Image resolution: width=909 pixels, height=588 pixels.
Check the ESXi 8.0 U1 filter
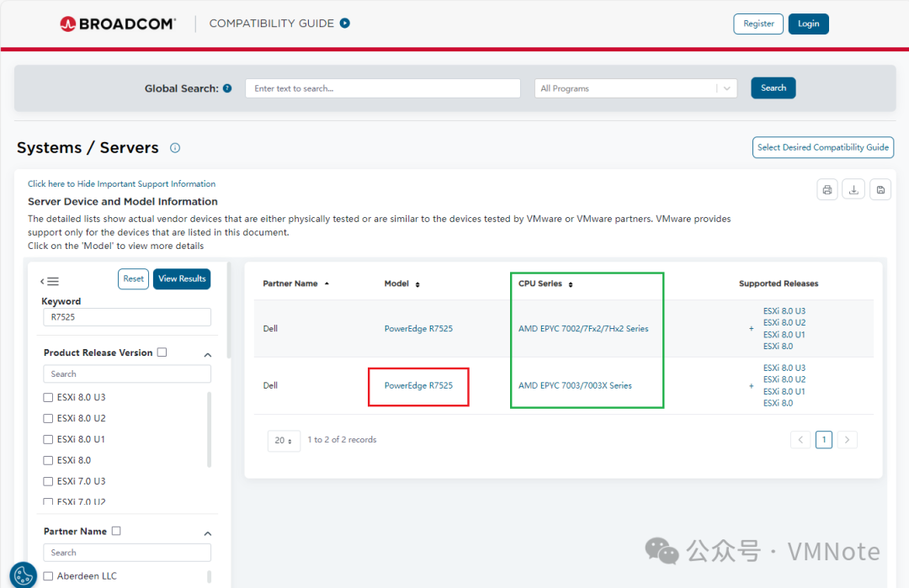(48, 439)
